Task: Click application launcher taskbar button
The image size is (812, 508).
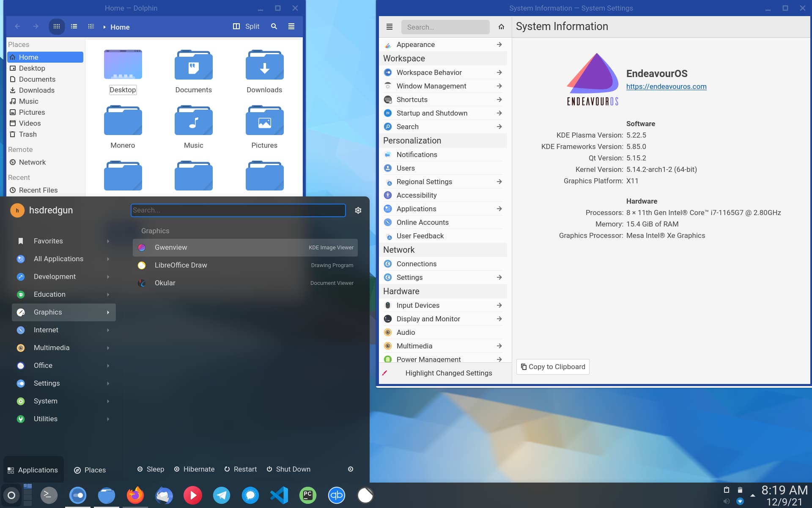Action: click(11, 495)
